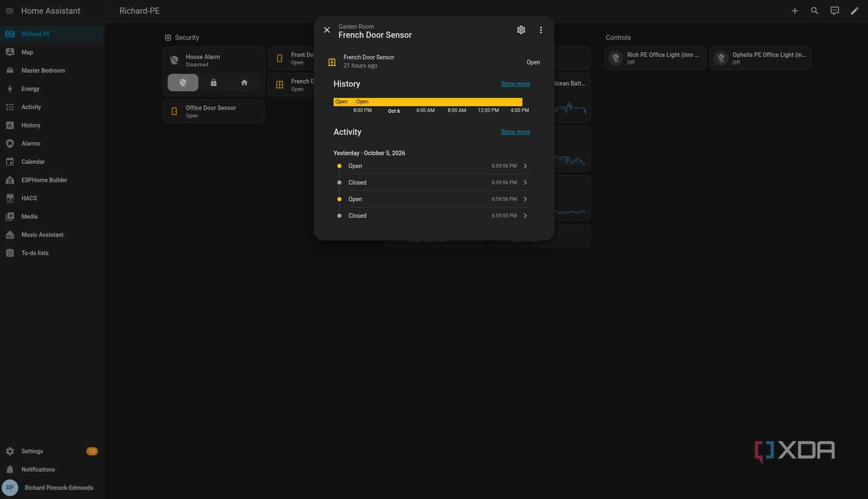Open the search icon in the header

(814, 11)
